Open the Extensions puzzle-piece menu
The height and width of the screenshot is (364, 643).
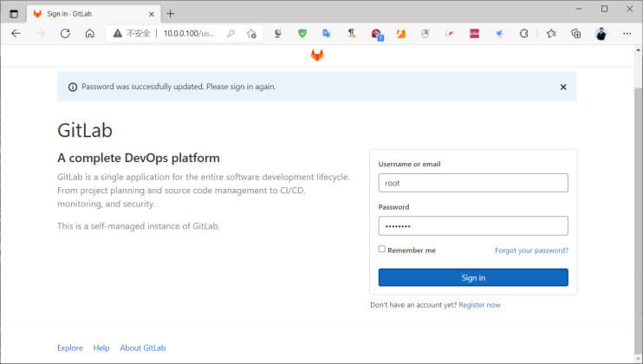click(x=524, y=34)
